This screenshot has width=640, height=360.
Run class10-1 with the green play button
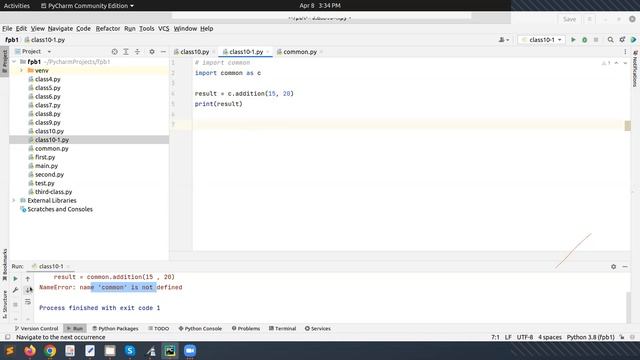573,40
